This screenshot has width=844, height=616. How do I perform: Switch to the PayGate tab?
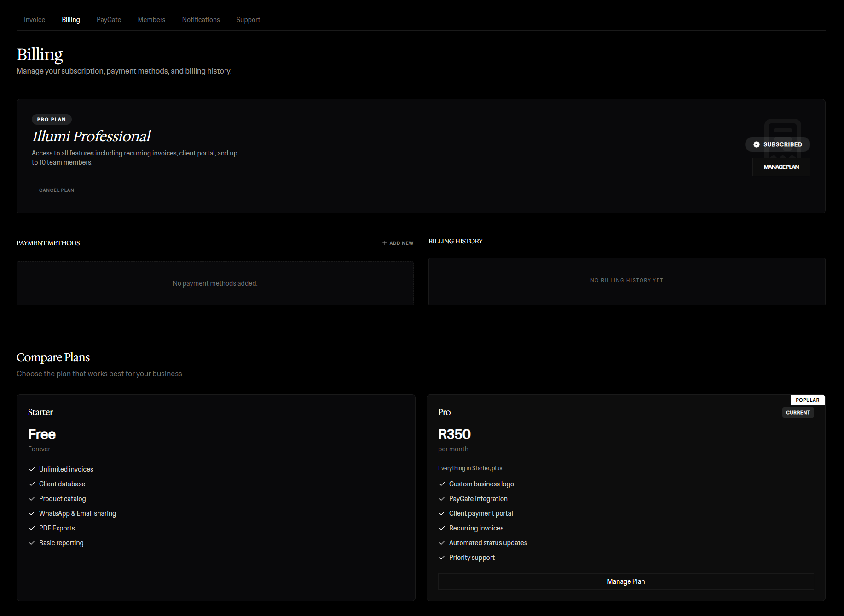(x=109, y=20)
